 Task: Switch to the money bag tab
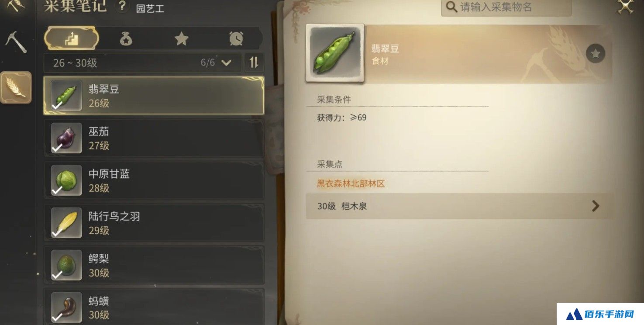[x=126, y=39]
